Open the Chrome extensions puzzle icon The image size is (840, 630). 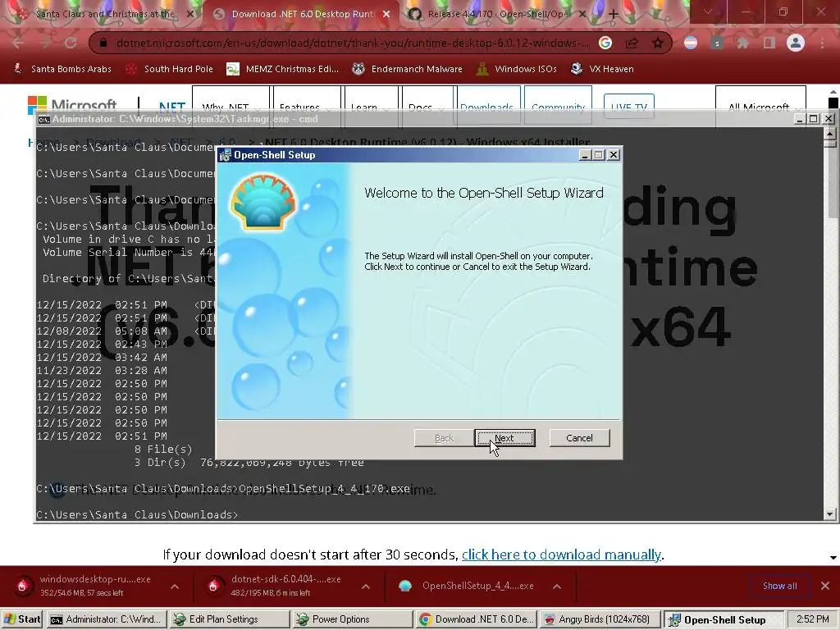click(742, 43)
